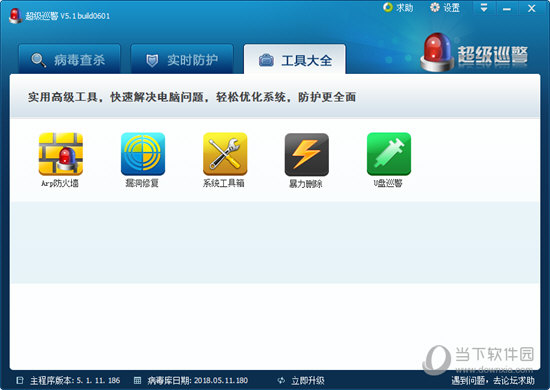Open the 系统工具箱 wrench and screwdriver icon
This screenshot has height=390, width=550.
tap(225, 154)
